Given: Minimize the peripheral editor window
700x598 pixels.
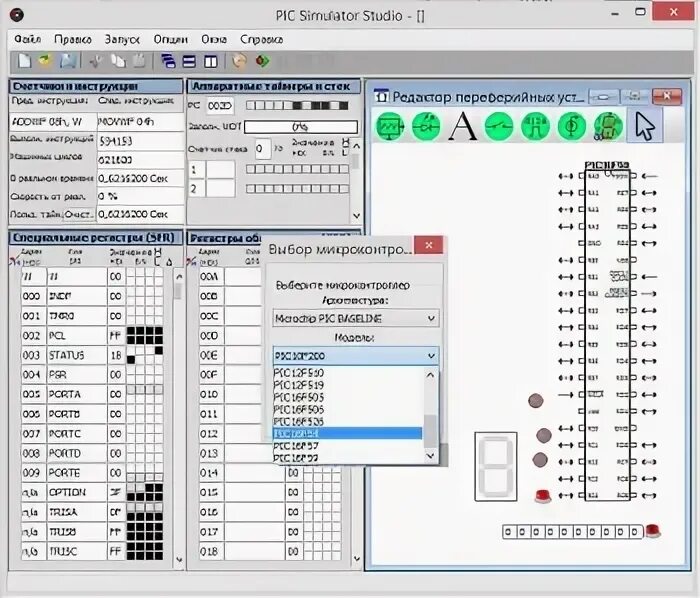Looking at the screenshot, I should point(604,96).
